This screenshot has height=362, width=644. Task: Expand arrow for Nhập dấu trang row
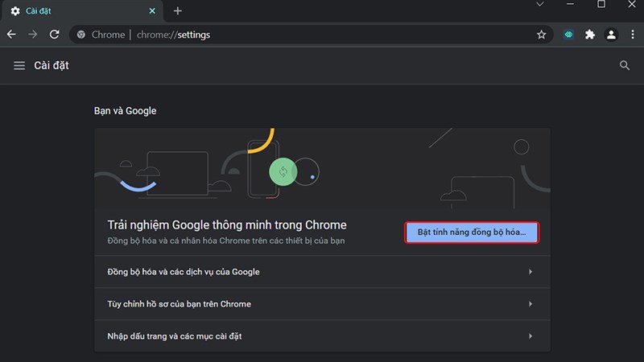click(530, 336)
